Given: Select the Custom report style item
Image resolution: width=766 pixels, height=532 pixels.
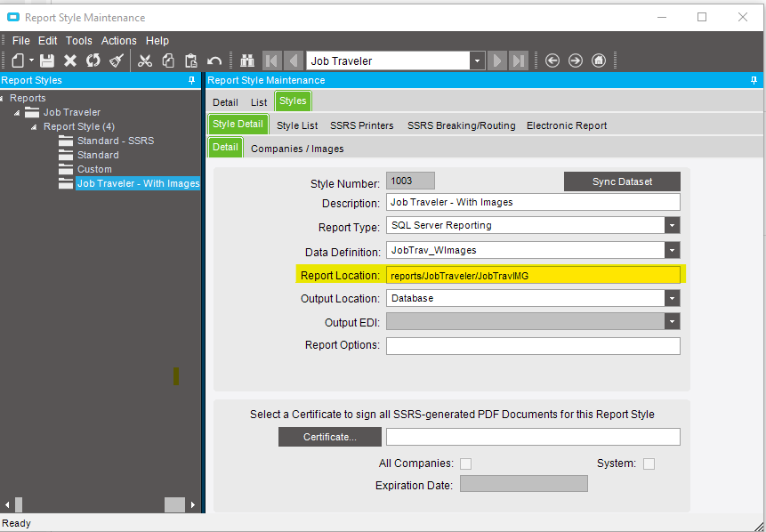Looking at the screenshot, I should [x=94, y=170].
